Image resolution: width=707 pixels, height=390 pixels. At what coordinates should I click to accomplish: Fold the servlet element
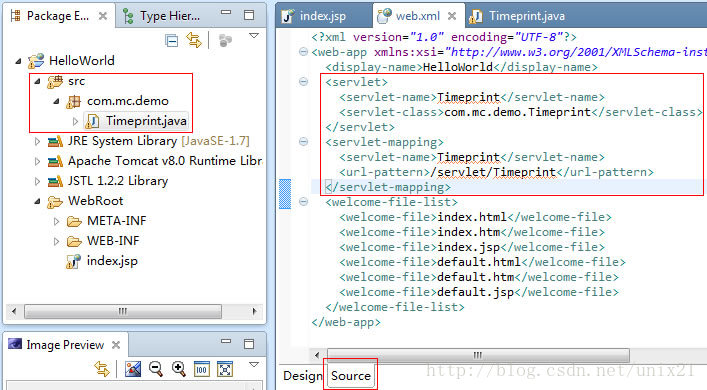click(303, 82)
